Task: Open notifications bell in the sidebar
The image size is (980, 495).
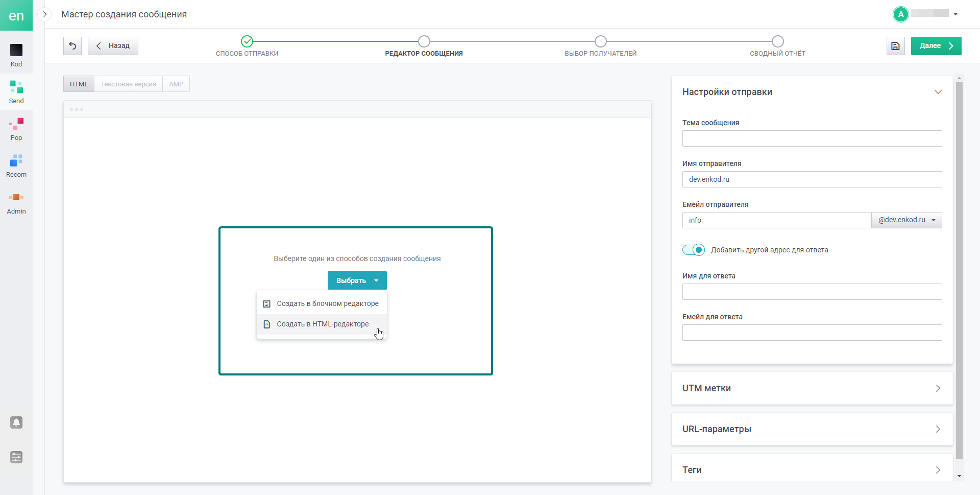Action: click(x=16, y=422)
